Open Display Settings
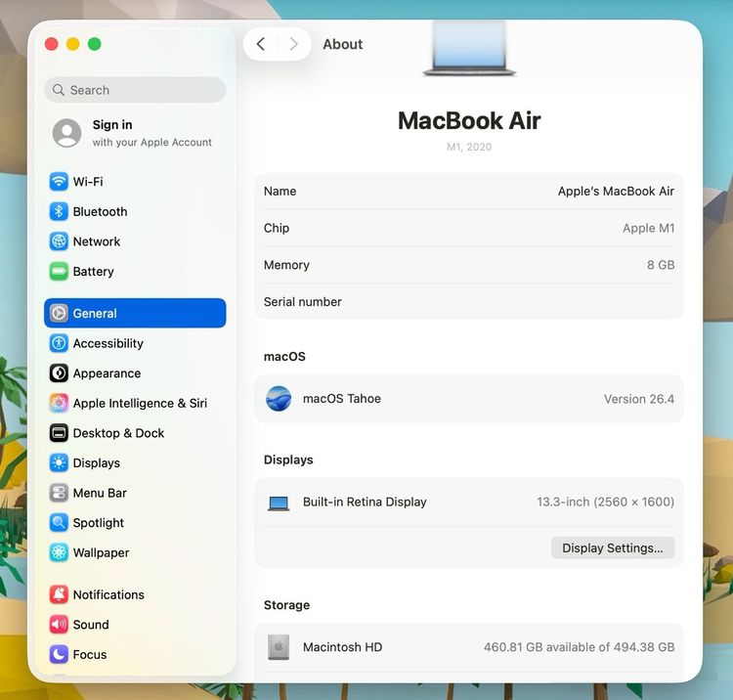This screenshot has height=700, width=733. click(x=613, y=547)
